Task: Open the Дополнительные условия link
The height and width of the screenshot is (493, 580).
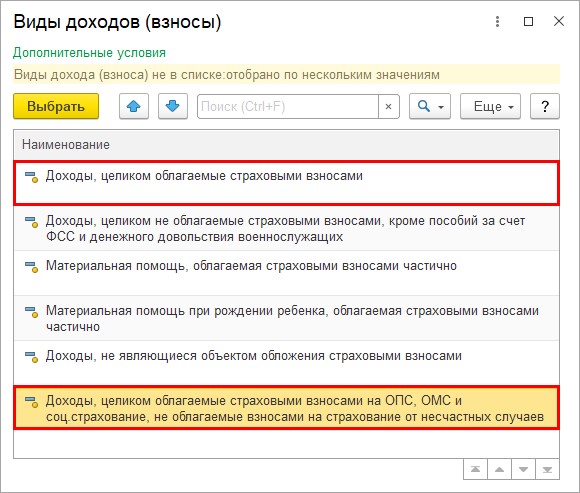Action: (89, 53)
